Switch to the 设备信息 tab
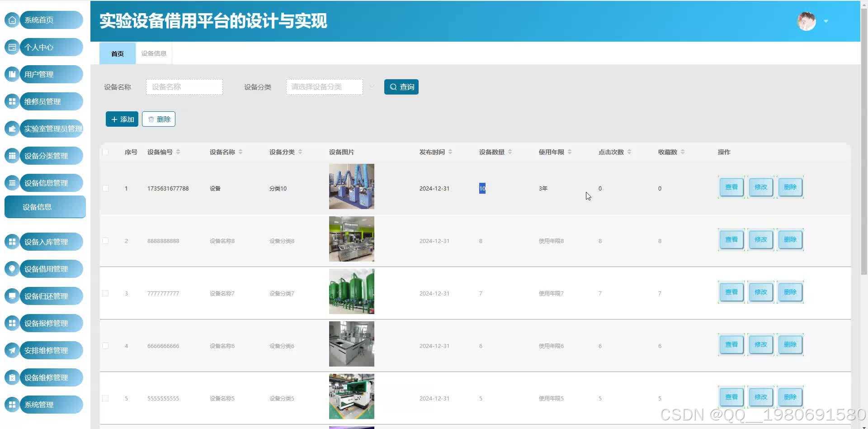The height and width of the screenshot is (429, 868). [x=153, y=53]
